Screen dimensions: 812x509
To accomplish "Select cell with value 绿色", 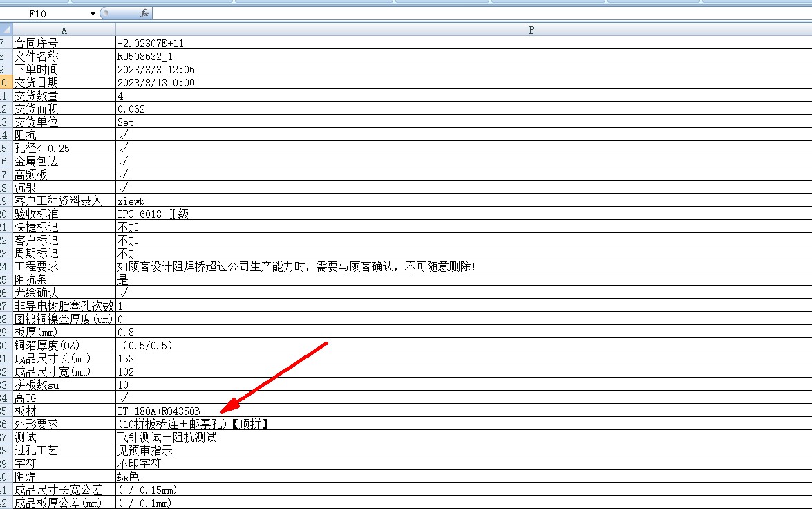I will [464, 476].
